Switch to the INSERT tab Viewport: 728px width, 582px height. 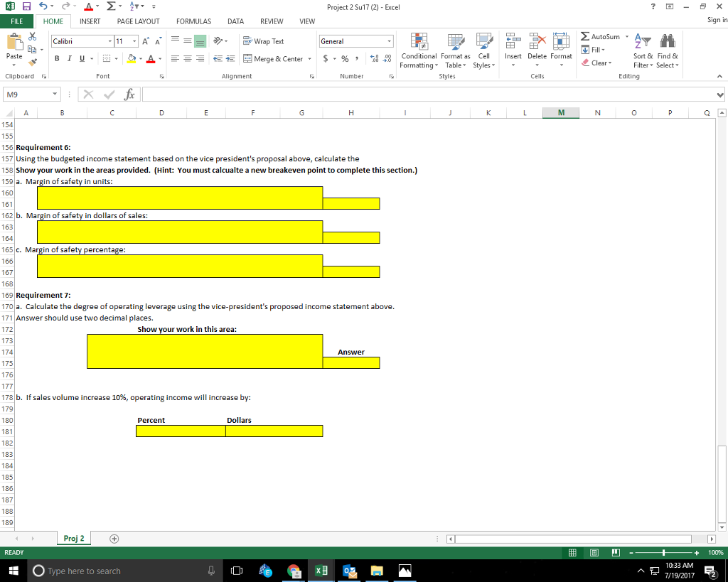point(90,21)
